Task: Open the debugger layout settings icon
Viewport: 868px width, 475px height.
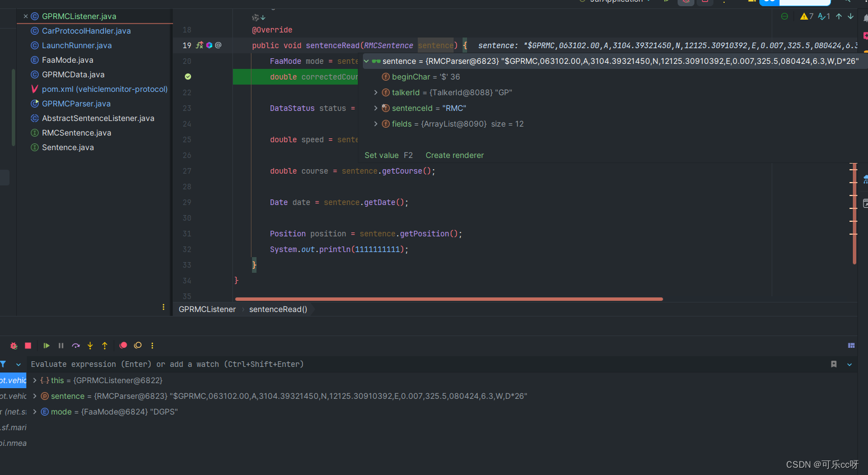Action: 851,346
